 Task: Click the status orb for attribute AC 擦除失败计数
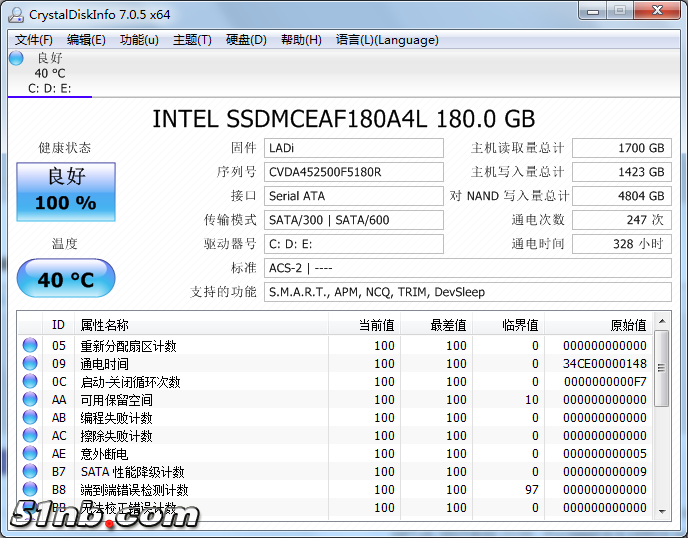pos(30,436)
